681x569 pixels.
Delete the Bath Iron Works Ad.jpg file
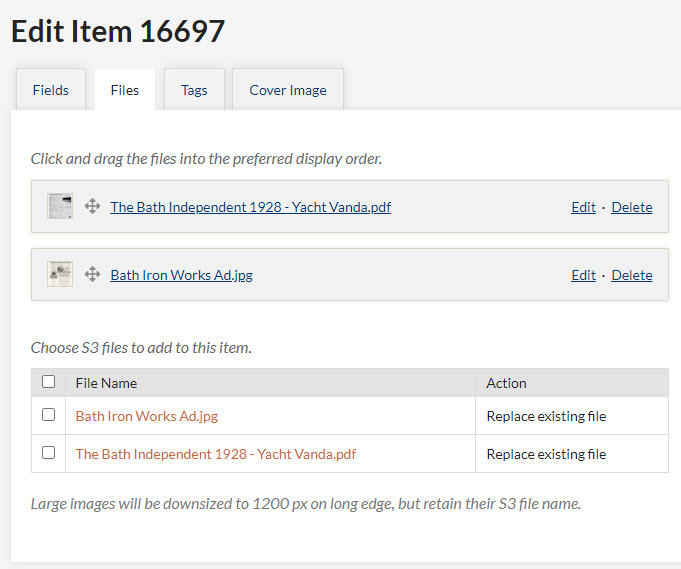coord(632,275)
